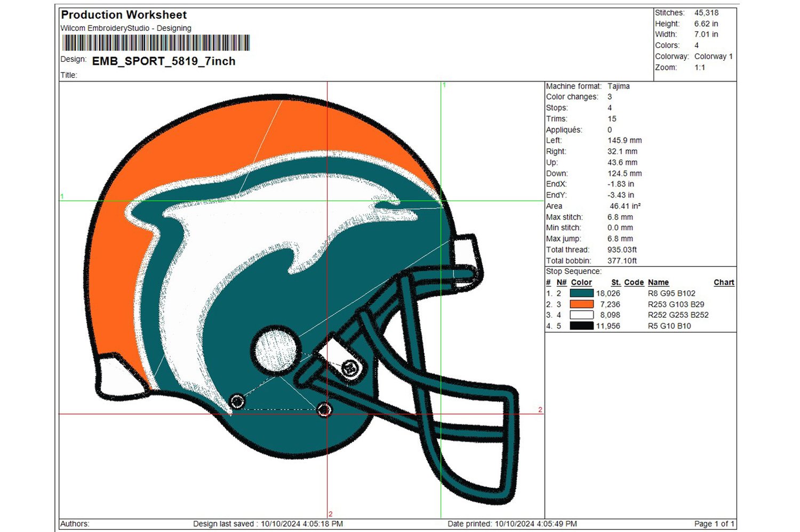The width and height of the screenshot is (800, 532).
Task: Select the 'Production Worksheet' heading
Action: pyautogui.click(x=124, y=15)
